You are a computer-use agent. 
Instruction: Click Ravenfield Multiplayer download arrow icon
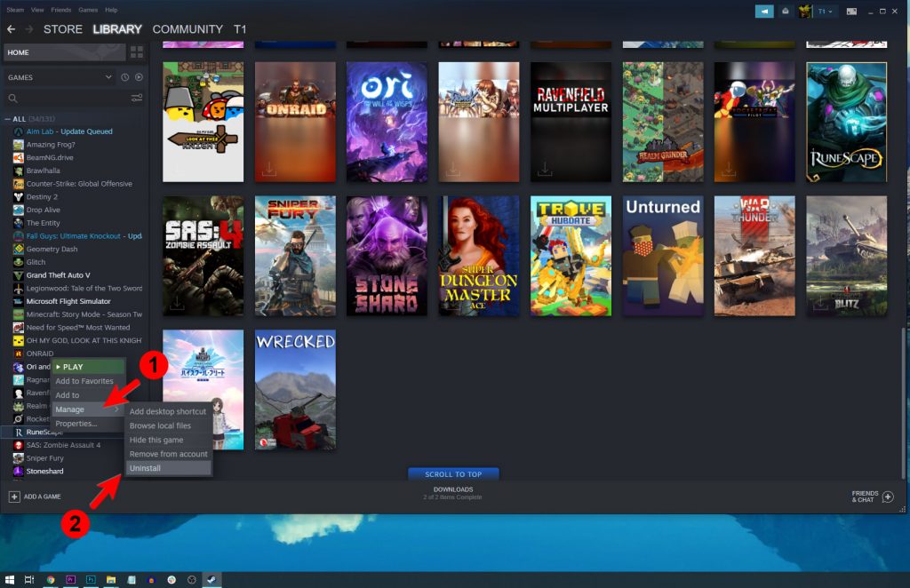545,170
